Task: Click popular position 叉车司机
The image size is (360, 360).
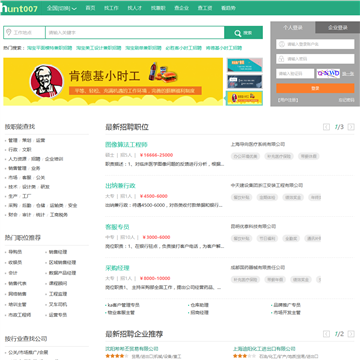Action: (58, 305)
